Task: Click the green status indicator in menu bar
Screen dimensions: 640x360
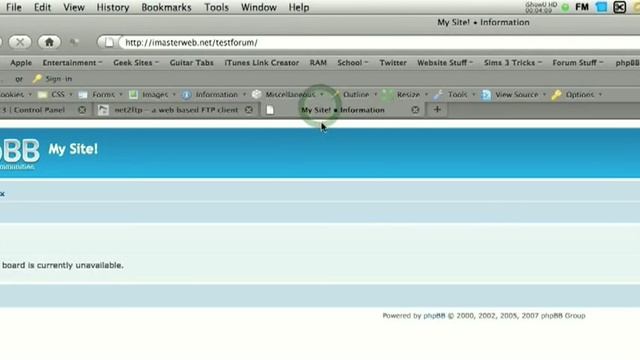Action: 565,7
